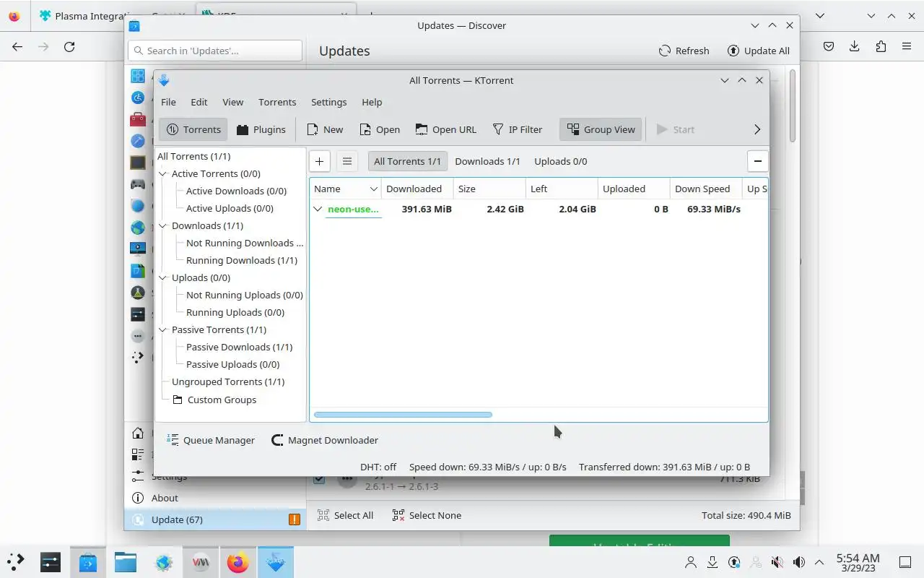The width and height of the screenshot is (924, 578).
Task: Select Active Downloads (0/0)
Action: pos(236,191)
